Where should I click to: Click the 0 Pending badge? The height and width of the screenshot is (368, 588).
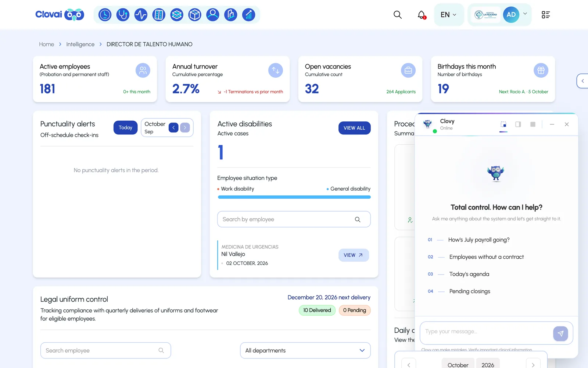355,310
